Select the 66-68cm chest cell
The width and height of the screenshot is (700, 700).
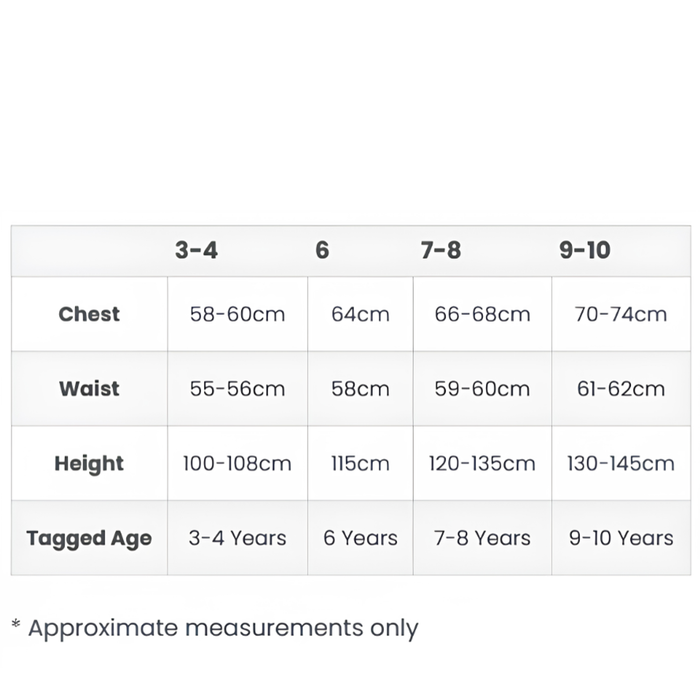[483, 314]
